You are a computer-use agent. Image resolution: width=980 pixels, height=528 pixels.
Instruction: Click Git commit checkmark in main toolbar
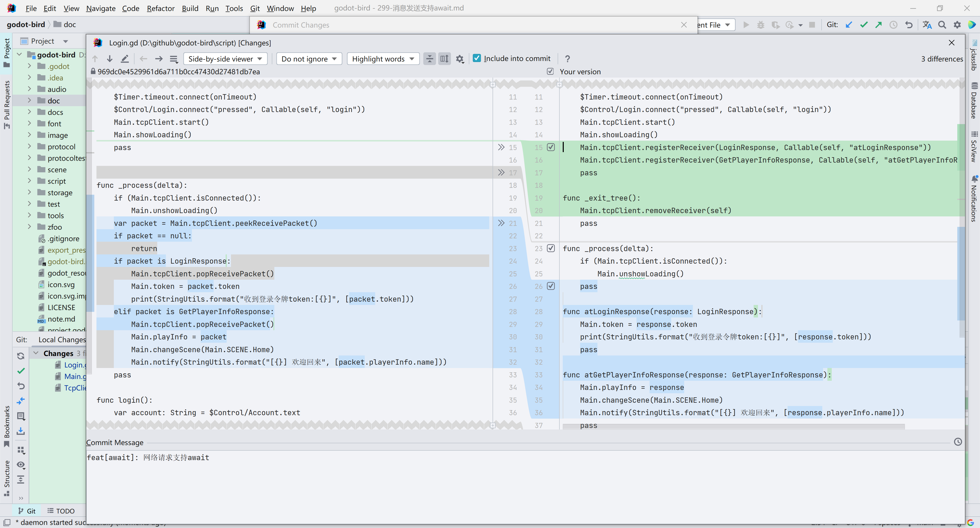(x=864, y=25)
